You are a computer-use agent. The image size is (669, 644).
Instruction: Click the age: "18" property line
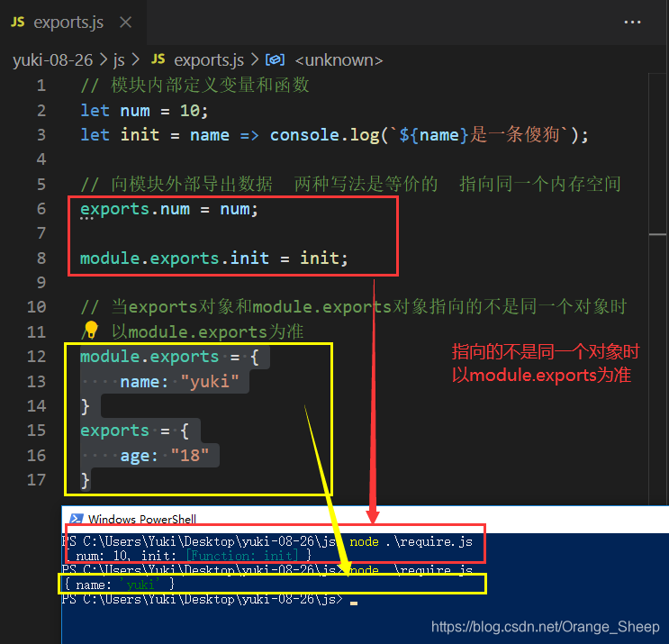coord(164,456)
